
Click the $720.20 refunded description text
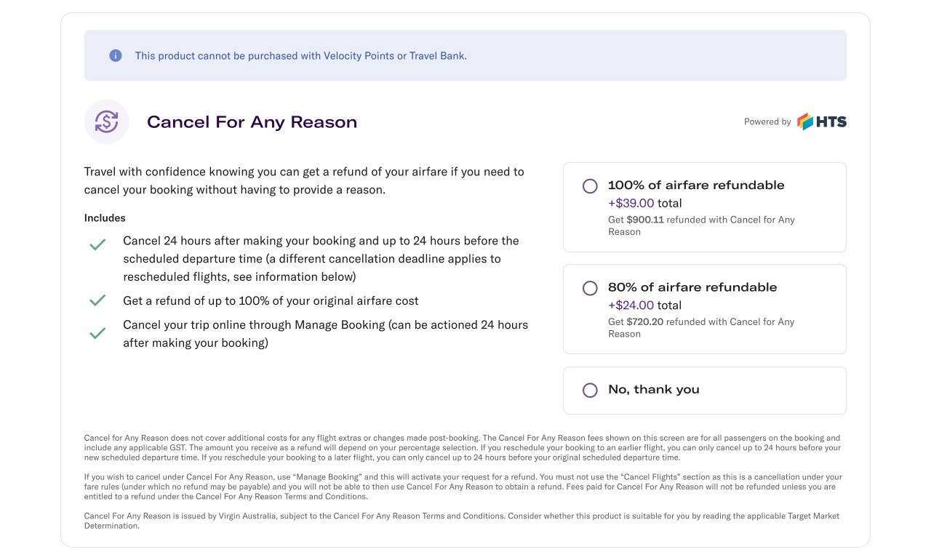[701, 327]
